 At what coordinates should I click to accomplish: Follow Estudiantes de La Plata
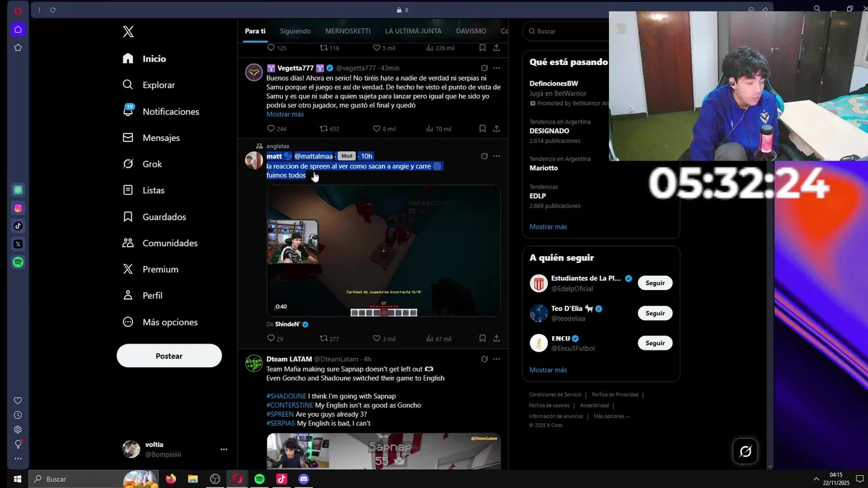[x=655, y=283]
